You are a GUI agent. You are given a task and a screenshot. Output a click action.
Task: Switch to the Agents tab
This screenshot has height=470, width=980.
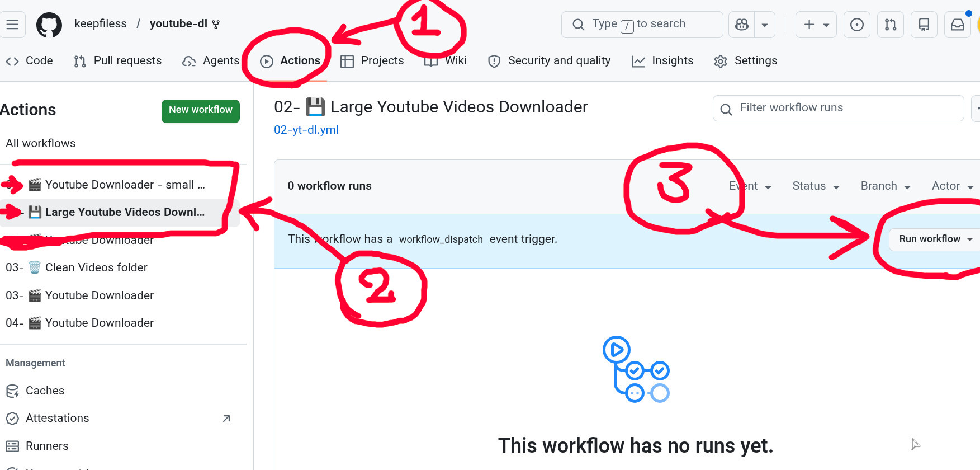point(211,60)
